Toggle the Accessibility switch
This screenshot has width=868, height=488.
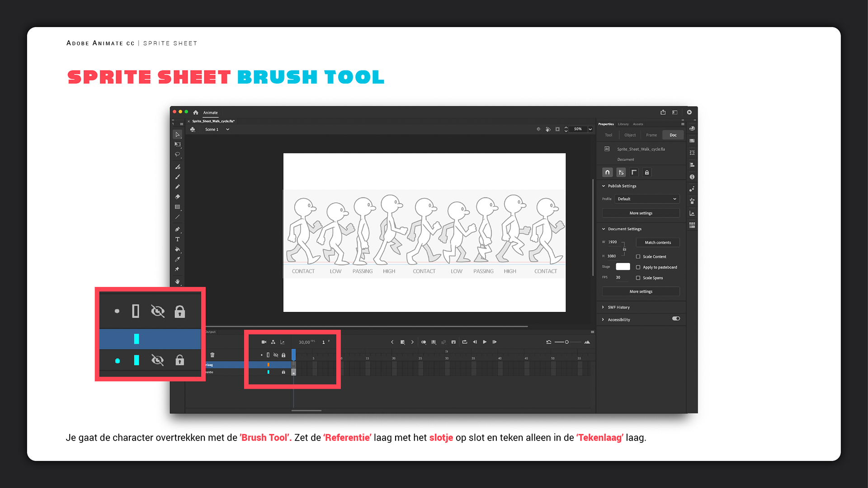(676, 319)
